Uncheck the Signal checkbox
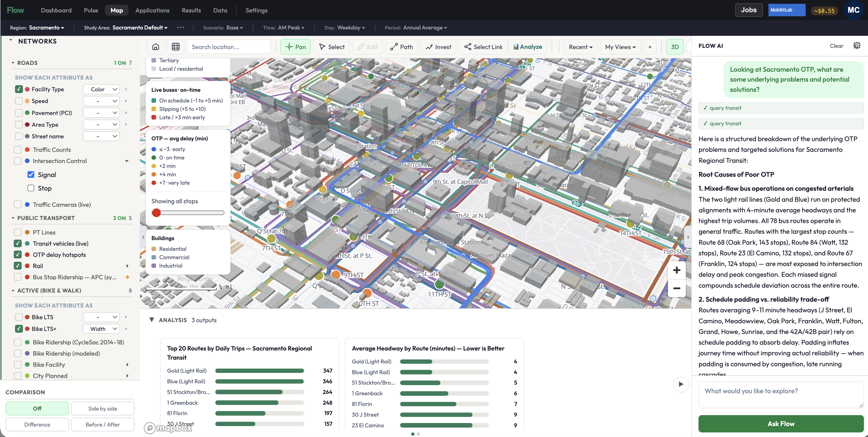The image size is (868, 437). coord(31,174)
